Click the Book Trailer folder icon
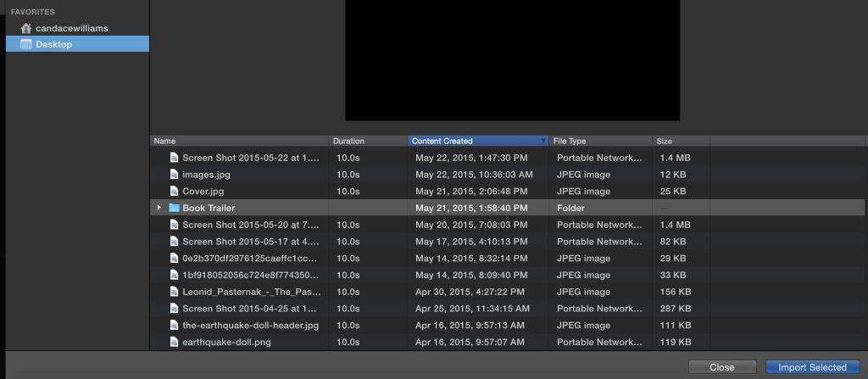This screenshot has height=379, width=868. pyautogui.click(x=174, y=208)
